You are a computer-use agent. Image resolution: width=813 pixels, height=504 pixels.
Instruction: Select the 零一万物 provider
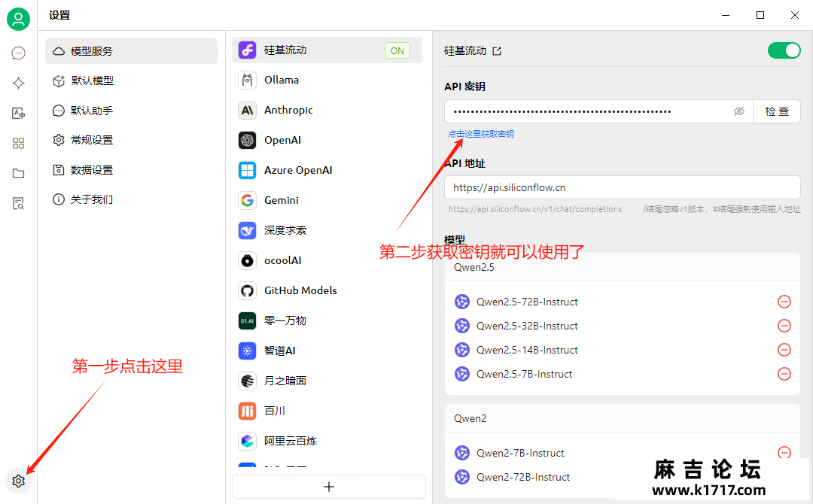tap(327, 320)
